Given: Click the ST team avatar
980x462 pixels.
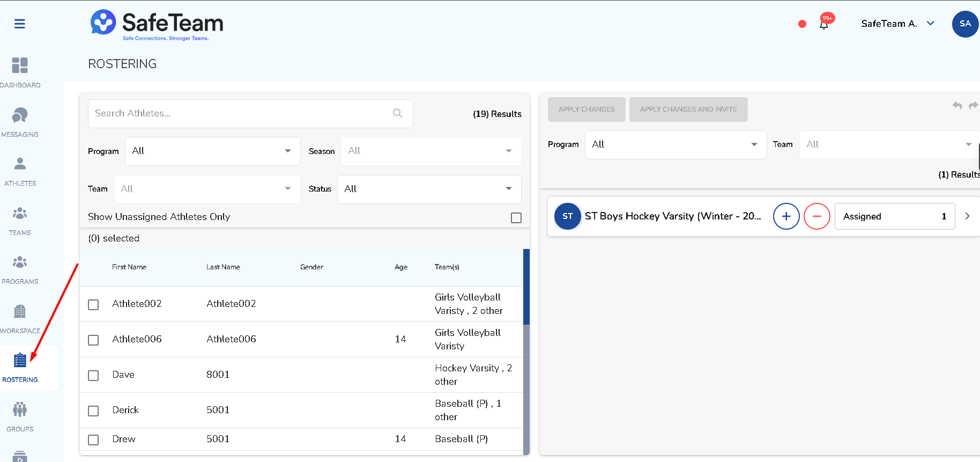Looking at the screenshot, I should pyautogui.click(x=568, y=216).
